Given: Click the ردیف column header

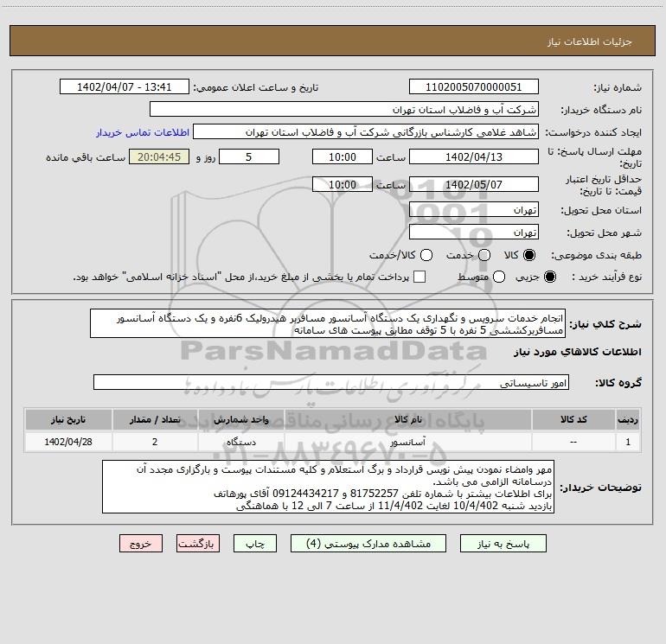Looking at the screenshot, I should (x=628, y=419).
